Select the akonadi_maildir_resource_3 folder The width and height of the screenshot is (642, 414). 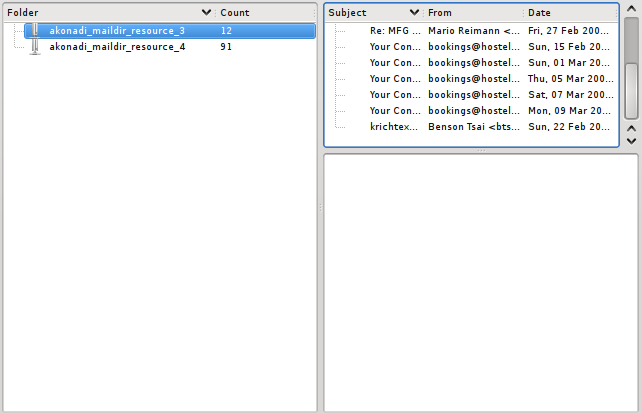point(116,31)
